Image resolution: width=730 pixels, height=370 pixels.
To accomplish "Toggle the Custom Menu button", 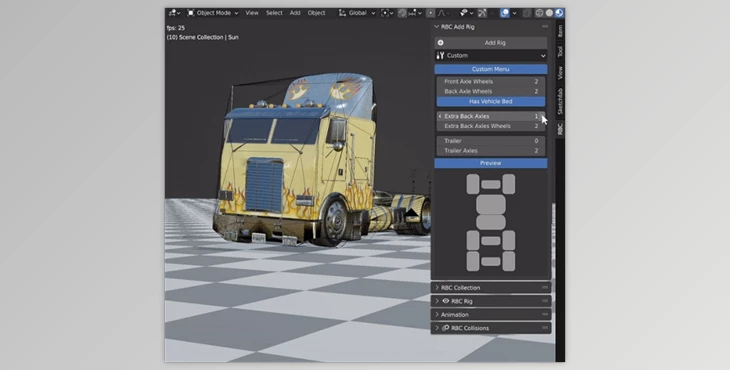I will click(x=491, y=69).
